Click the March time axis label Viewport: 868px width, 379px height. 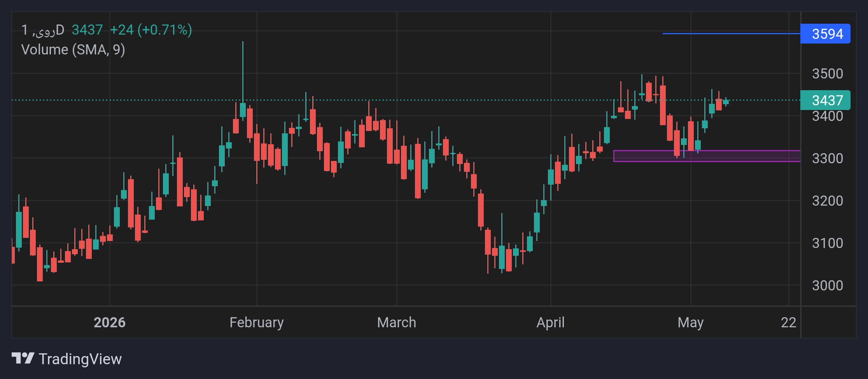397,322
